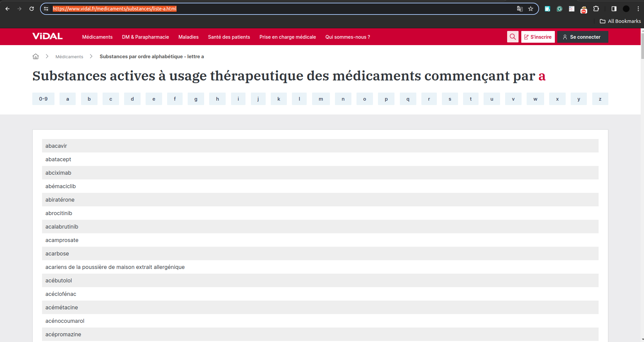Select letter s filter
Screen dimensions: 644x342
450,99
